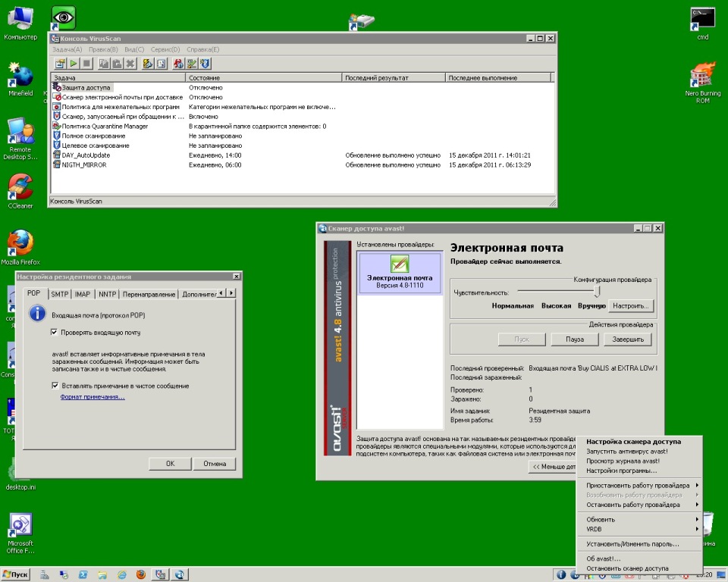Open the 'Формат примечания...' link

93,396
